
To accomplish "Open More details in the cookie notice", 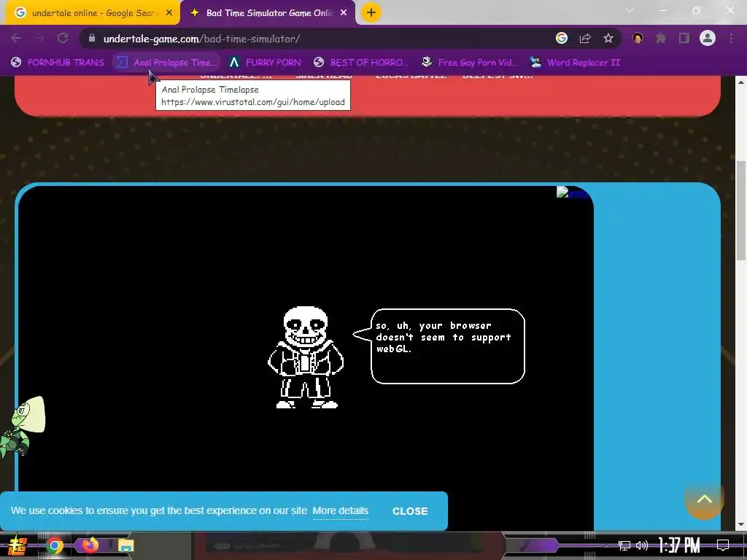I will [340, 511].
